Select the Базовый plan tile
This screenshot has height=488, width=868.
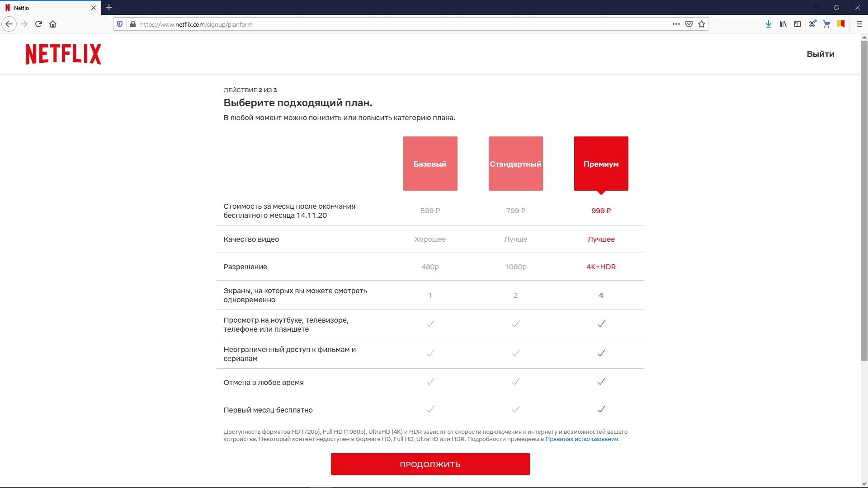pos(430,164)
